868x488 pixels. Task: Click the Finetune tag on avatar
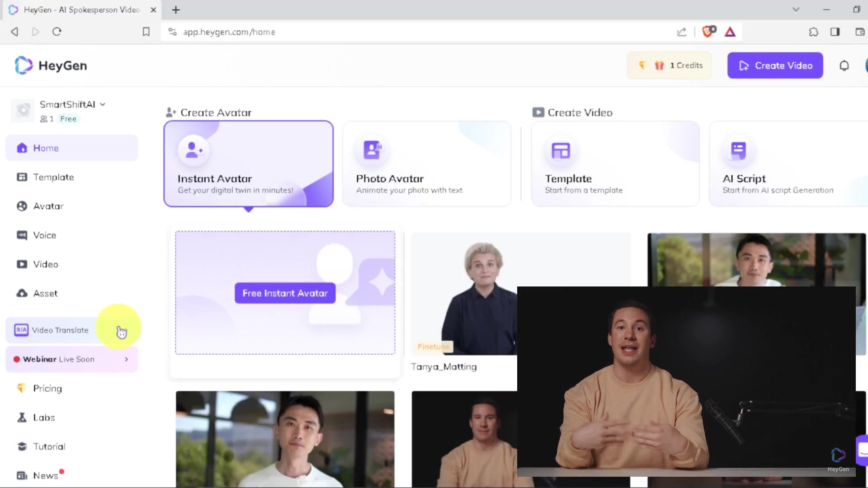point(433,347)
